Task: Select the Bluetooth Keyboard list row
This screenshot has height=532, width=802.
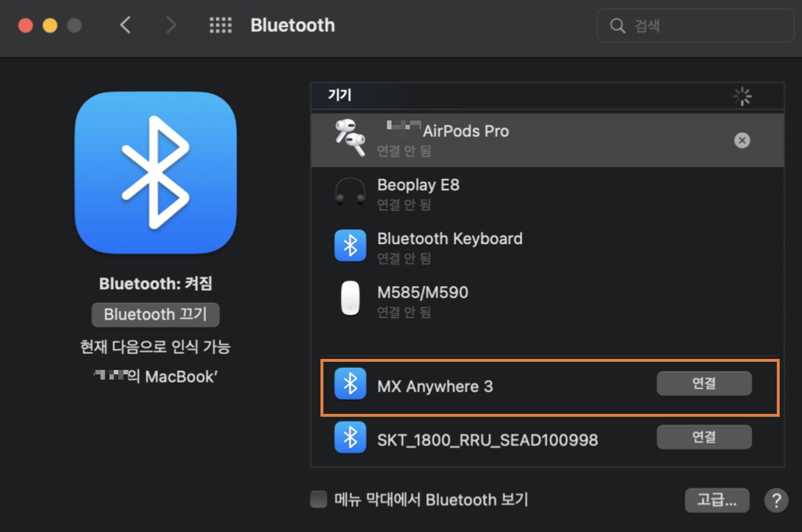Action: (x=537, y=247)
